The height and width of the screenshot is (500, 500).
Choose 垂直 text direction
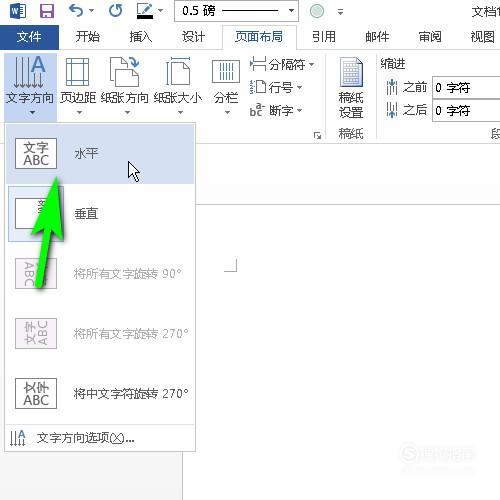(100, 214)
